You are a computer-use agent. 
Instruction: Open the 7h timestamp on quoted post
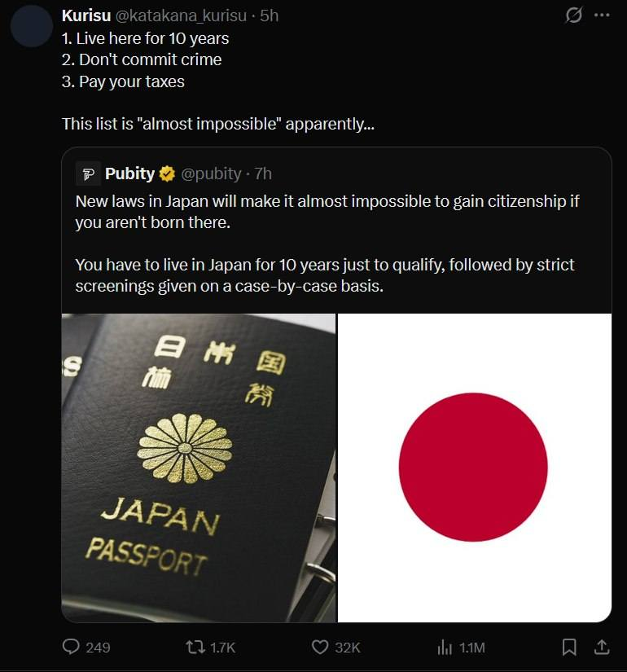263,173
